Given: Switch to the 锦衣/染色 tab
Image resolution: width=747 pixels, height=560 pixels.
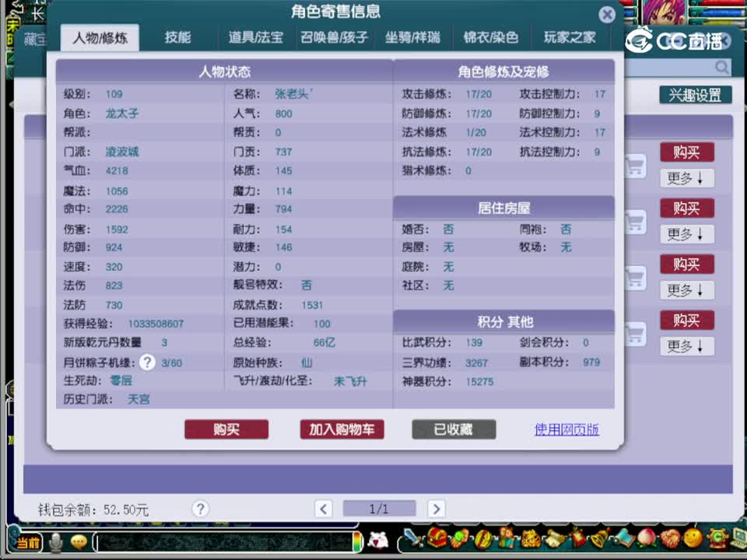Looking at the screenshot, I should click(x=492, y=37).
